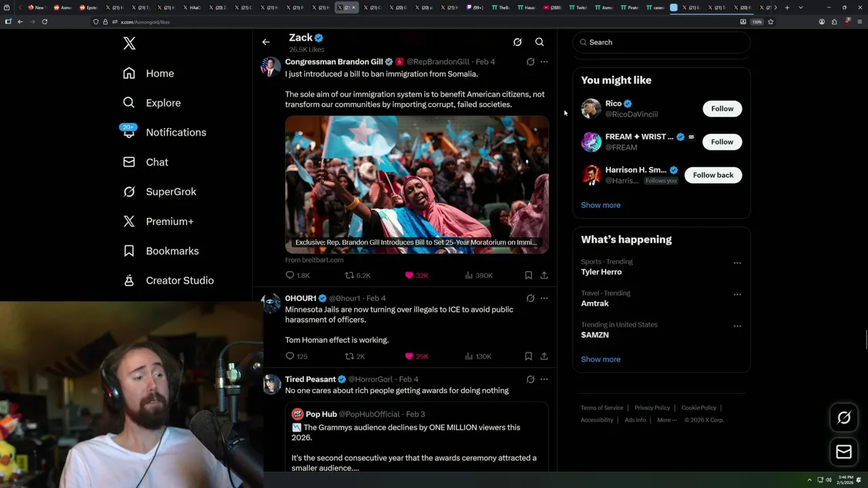The image size is (868, 488).
Task: Bookmark page with star icon
Action: pos(770,22)
